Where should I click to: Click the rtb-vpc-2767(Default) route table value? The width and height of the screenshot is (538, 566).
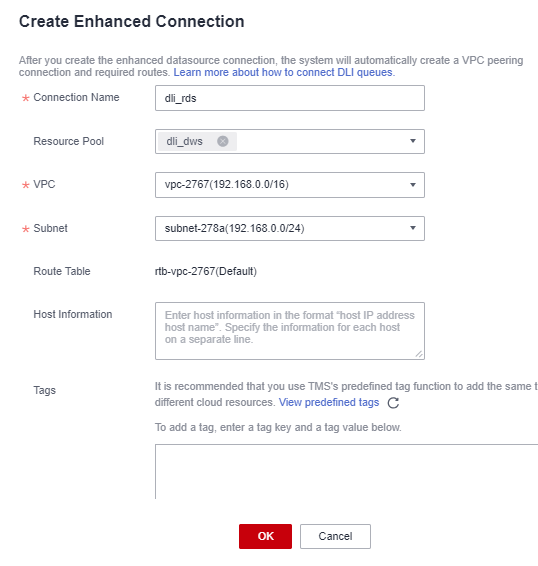point(206,271)
